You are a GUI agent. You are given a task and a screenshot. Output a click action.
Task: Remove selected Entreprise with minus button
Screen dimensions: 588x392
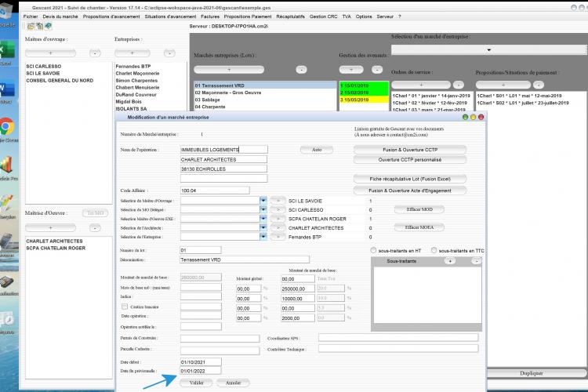point(169,53)
